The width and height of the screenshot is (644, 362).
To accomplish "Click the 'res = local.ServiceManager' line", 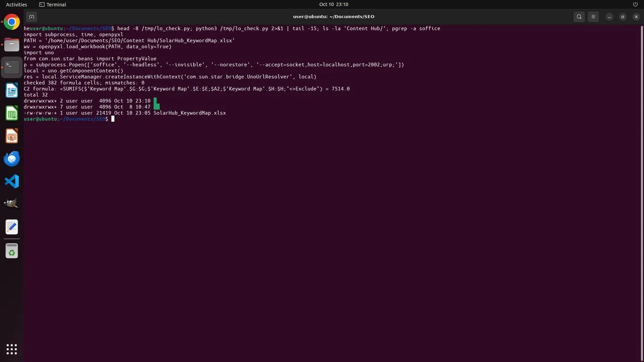I will [x=170, y=77].
